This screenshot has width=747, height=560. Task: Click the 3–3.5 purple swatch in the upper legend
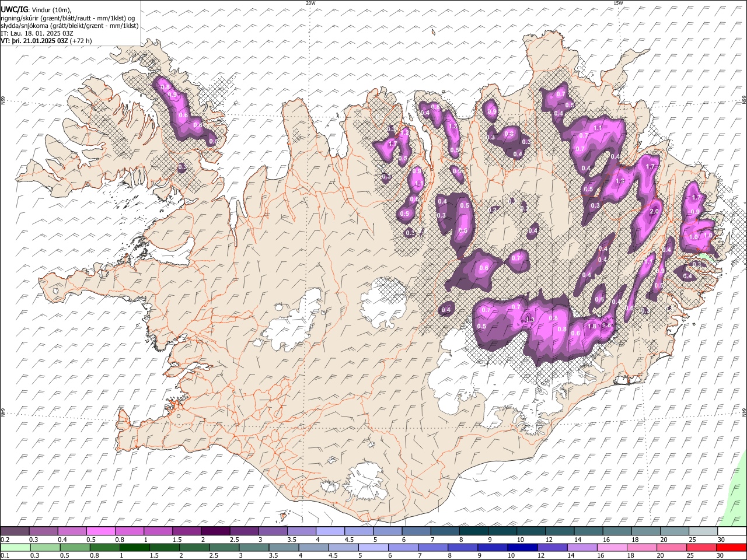273,531
